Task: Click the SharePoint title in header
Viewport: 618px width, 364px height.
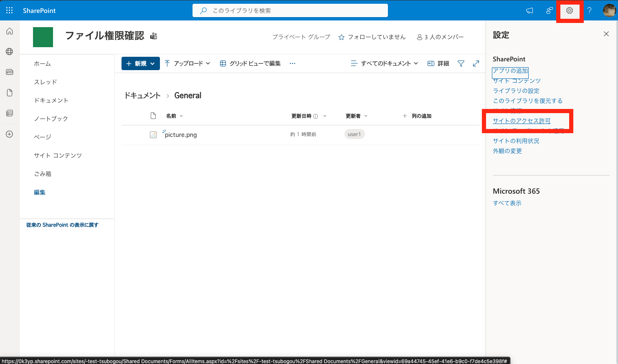Action: 39,10
